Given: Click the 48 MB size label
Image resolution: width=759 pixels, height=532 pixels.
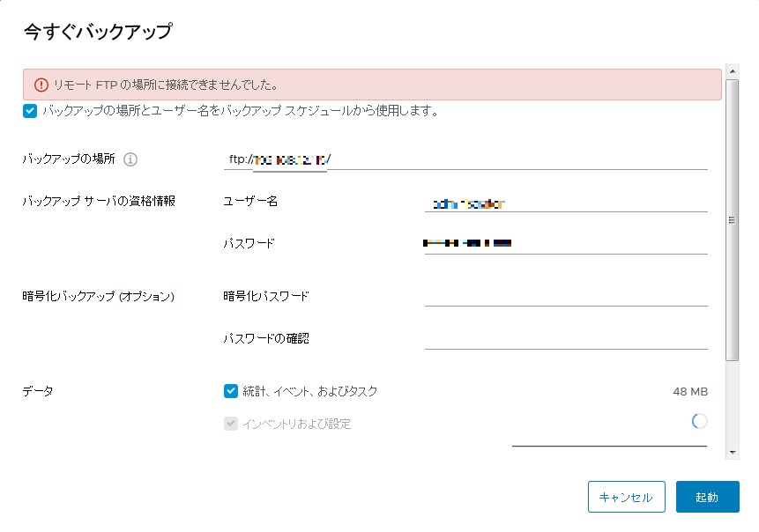Looking at the screenshot, I should pos(689,392).
